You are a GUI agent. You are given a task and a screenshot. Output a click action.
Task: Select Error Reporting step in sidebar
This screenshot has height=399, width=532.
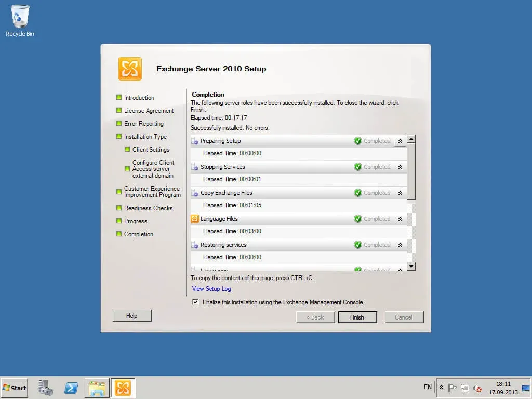tap(143, 124)
